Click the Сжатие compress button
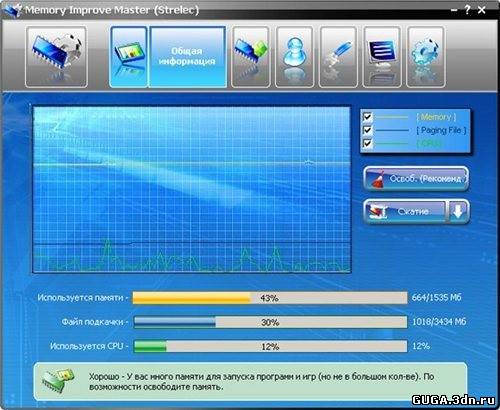Image resolution: width=500 pixels, height=410 pixels. pyautogui.click(x=405, y=211)
